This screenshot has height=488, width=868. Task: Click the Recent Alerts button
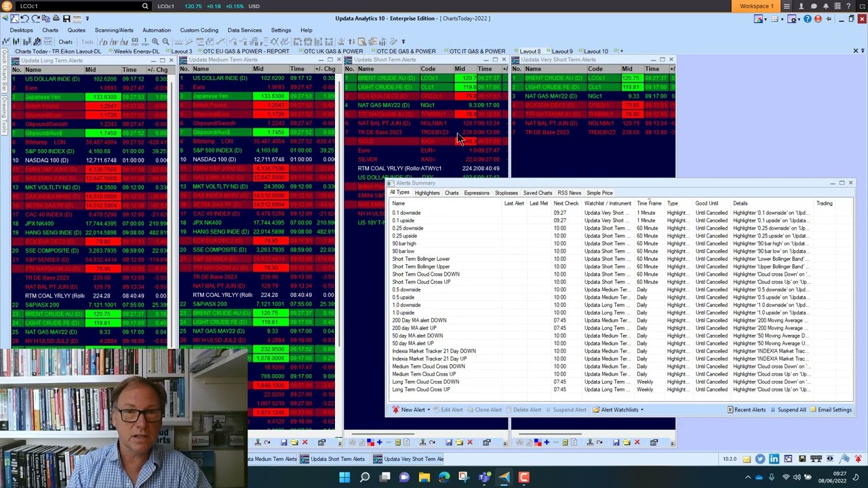[x=747, y=409]
